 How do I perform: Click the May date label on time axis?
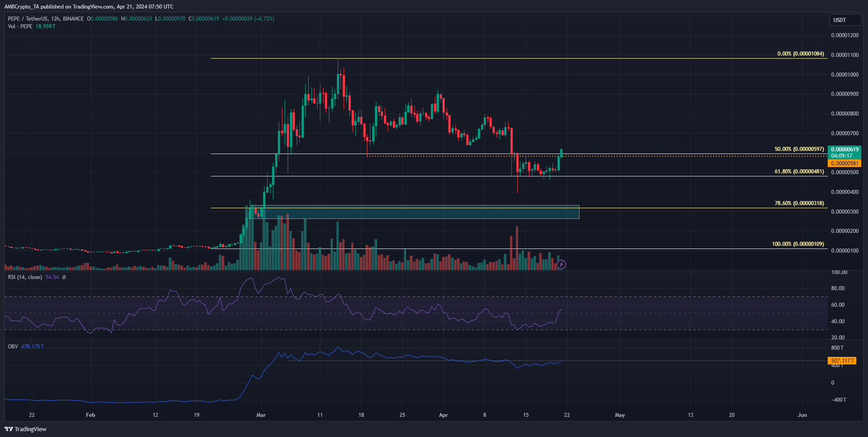click(x=620, y=415)
